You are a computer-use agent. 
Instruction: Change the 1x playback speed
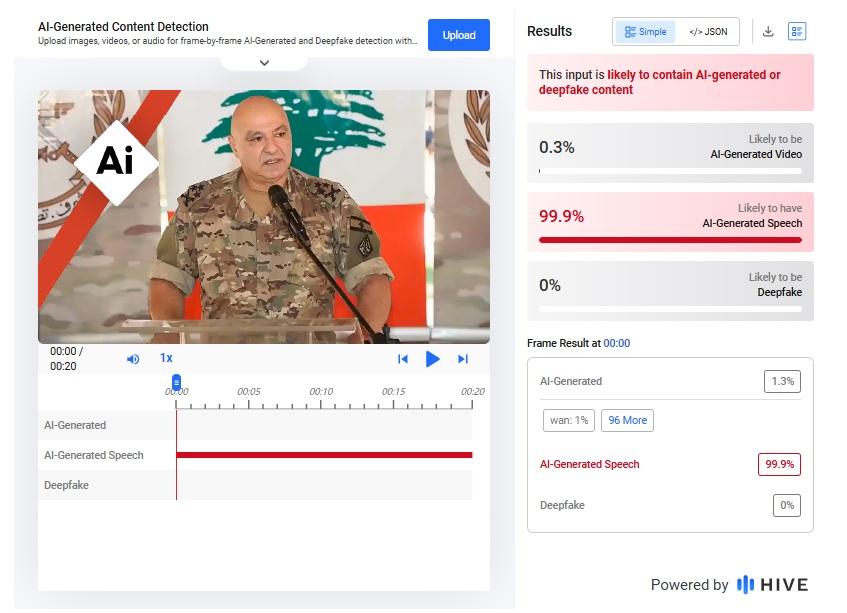[166, 358]
